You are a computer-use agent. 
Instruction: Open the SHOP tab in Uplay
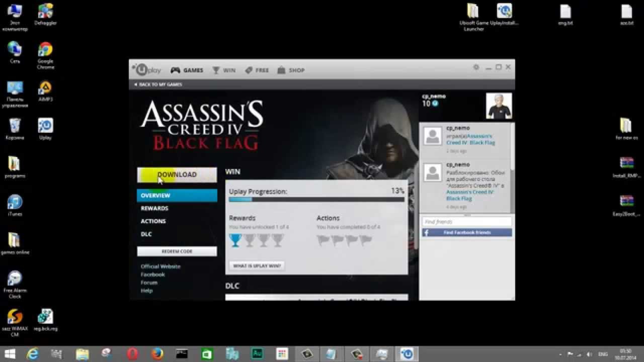tap(291, 70)
